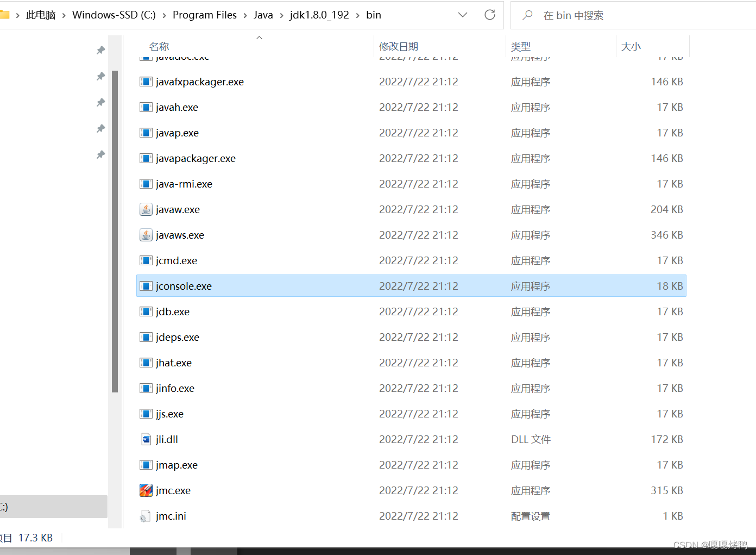Viewport: 756px width, 555px height.
Task: Select the jdeps.exe file name
Action: (x=178, y=337)
